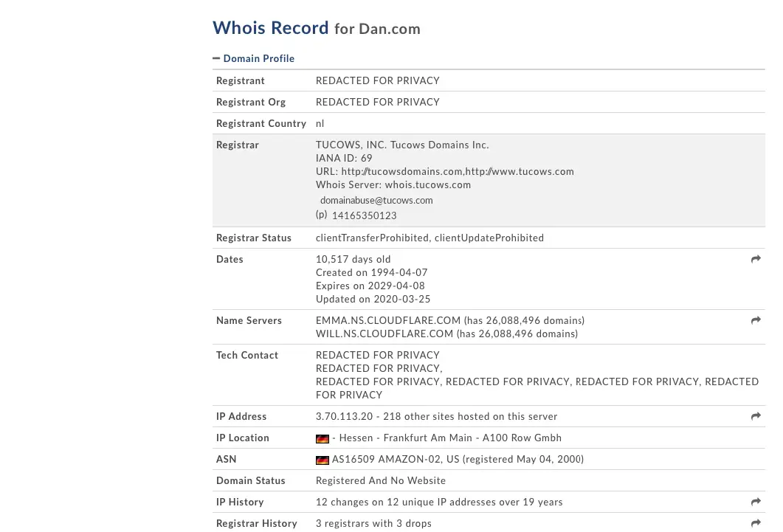Click the domainabuse@tucows.com email
Image resolution: width=783 pixels, height=532 pixels.
point(376,200)
